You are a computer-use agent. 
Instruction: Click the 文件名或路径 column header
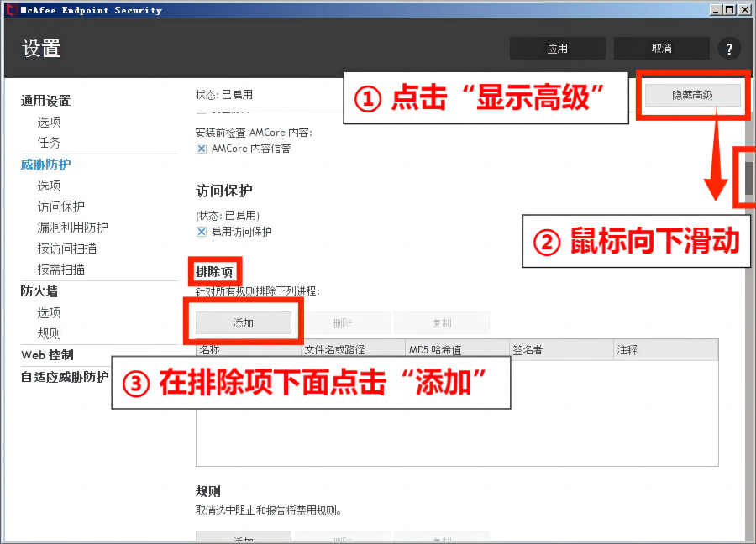point(354,350)
